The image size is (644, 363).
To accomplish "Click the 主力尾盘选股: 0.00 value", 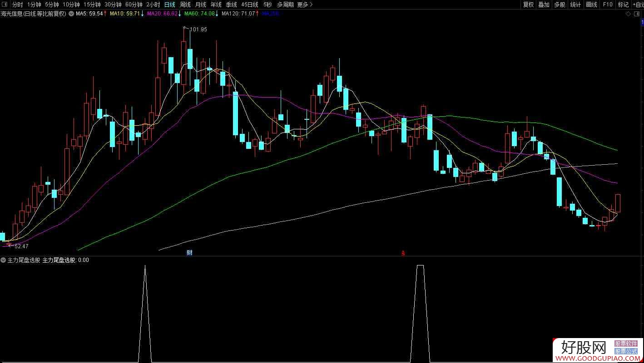I will (x=66, y=260).
